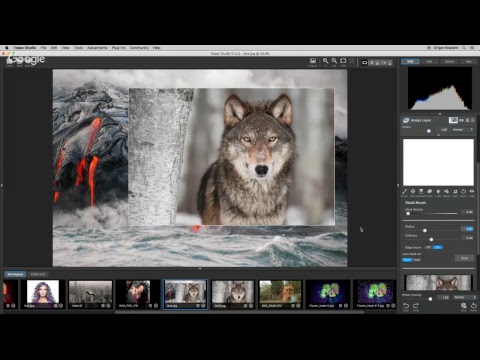Click the layer Opacity slider handle
The height and width of the screenshot is (360, 480).
[429, 131]
